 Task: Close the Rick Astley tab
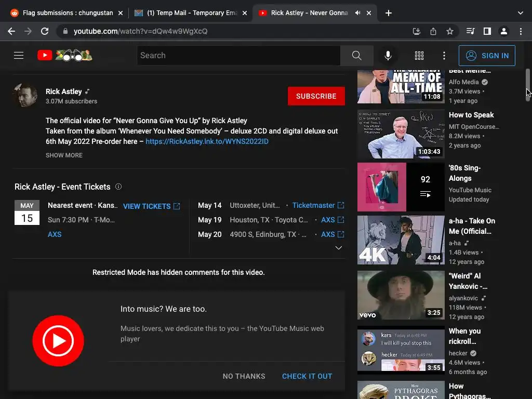[x=369, y=13]
